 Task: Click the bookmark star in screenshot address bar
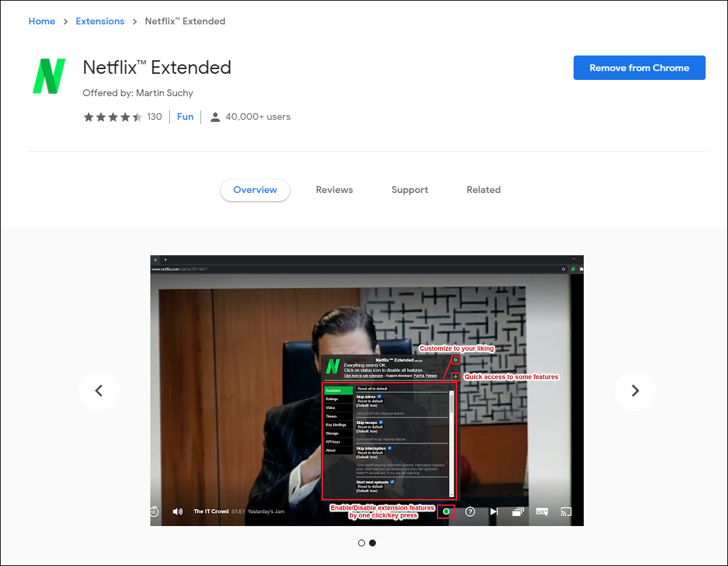(x=563, y=269)
